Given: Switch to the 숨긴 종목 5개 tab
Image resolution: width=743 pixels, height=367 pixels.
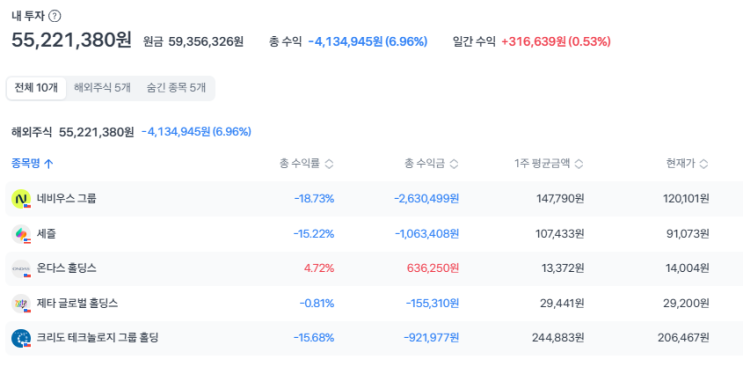Looking at the screenshot, I should pos(176,88).
